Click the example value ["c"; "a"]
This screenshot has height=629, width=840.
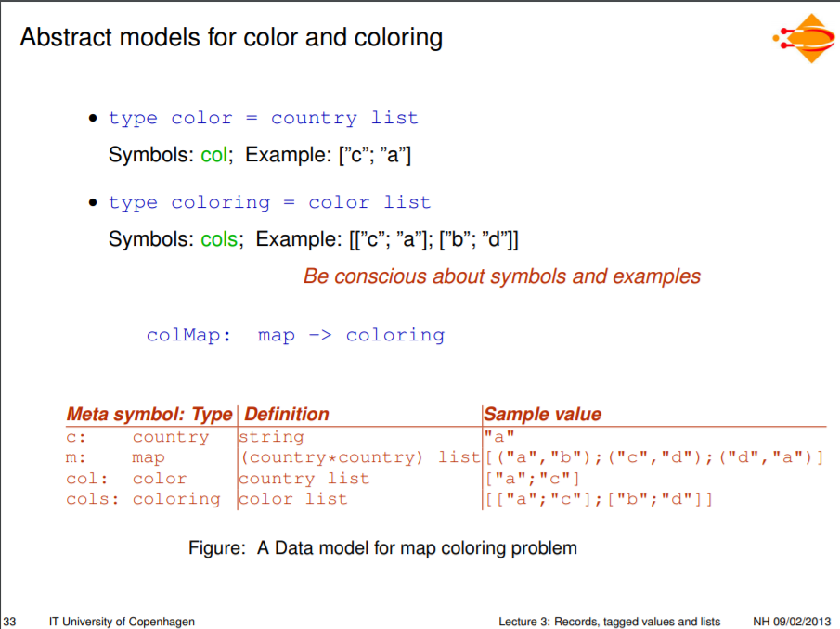coord(374,155)
